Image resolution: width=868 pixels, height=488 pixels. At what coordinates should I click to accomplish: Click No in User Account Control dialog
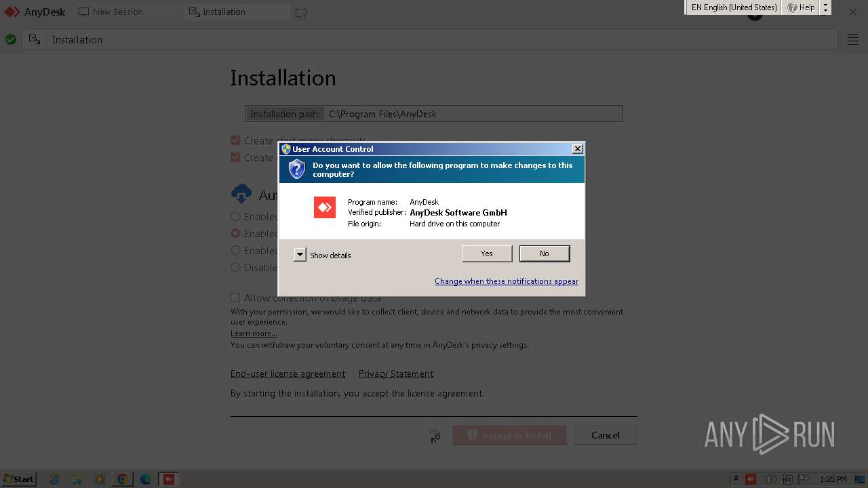[545, 253]
